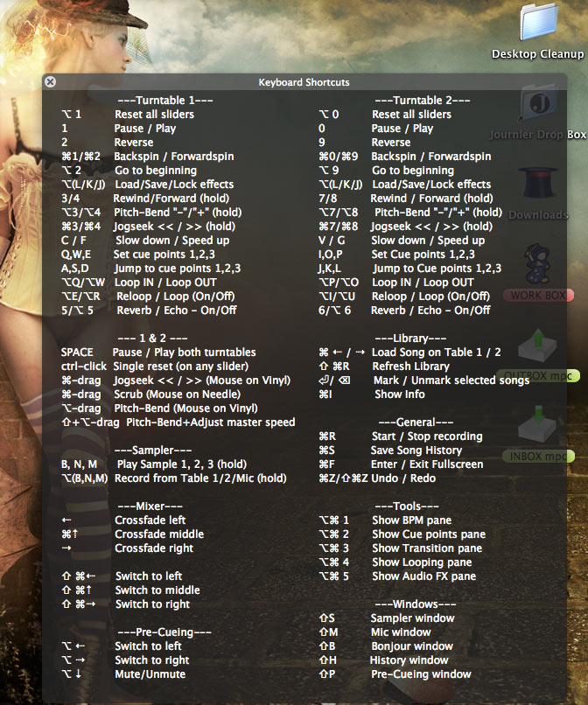Viewport: 588px width, 705px height.
Task: Click 'Save Song History' text
Action: click(416, 450)
